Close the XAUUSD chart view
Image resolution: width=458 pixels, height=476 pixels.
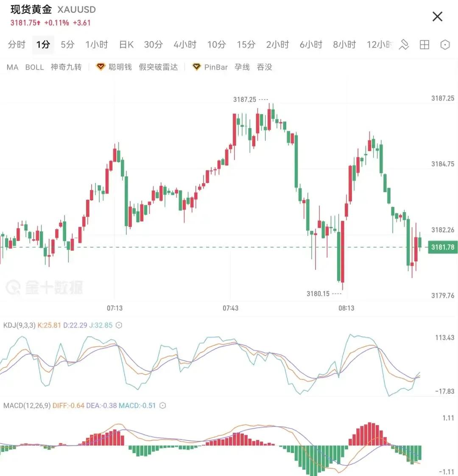[x=437, y=17]
